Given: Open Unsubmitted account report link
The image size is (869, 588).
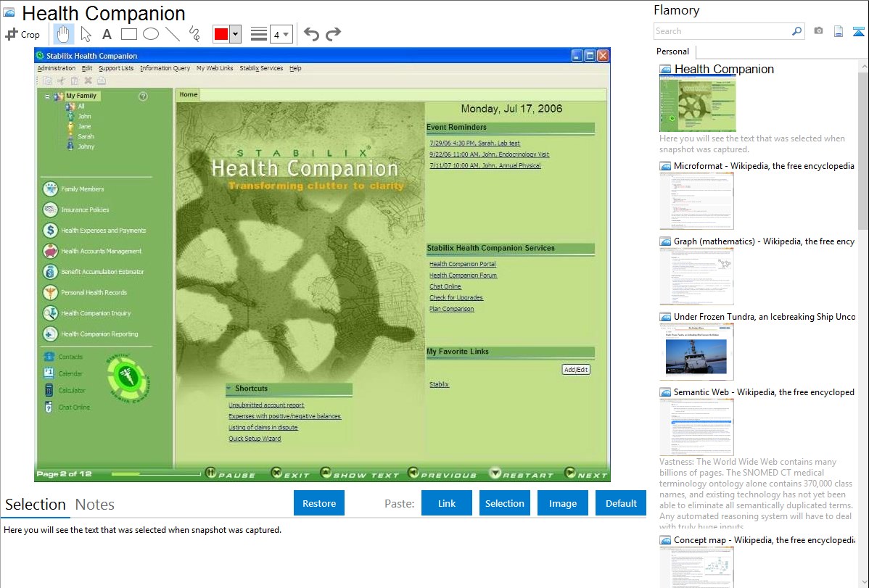Looking at the screenshot, I should coord(266,405).
